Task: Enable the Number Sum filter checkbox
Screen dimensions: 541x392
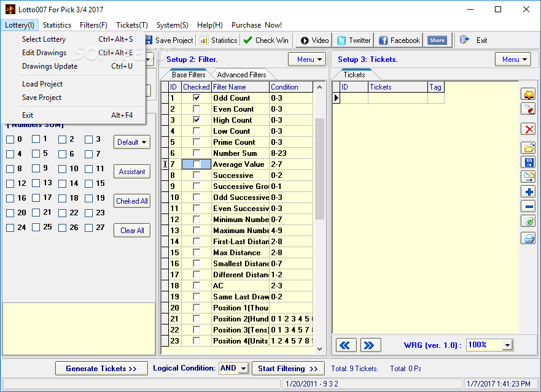Action: pyautogui.click(x=197, y=153)
